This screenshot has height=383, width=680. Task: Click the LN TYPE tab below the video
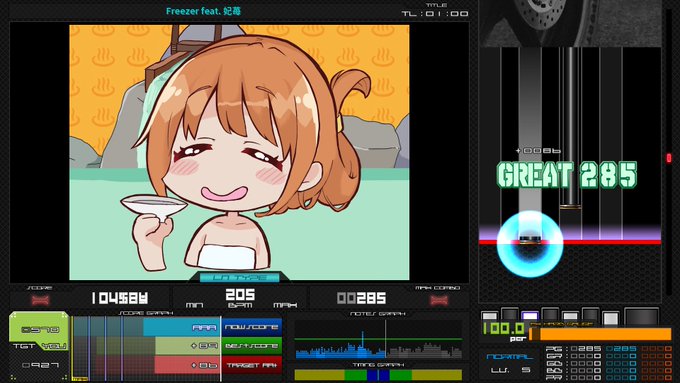pyautogui.click(x=239, y=278)
